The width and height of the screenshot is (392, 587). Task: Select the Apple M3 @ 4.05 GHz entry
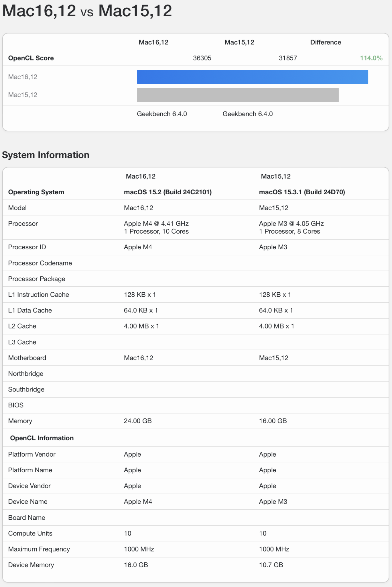291,224
